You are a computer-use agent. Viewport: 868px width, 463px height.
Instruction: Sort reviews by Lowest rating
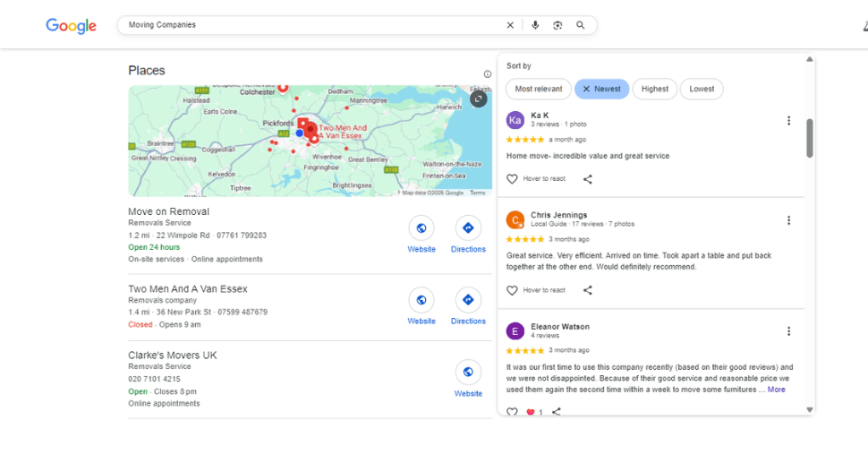point(702,89)
